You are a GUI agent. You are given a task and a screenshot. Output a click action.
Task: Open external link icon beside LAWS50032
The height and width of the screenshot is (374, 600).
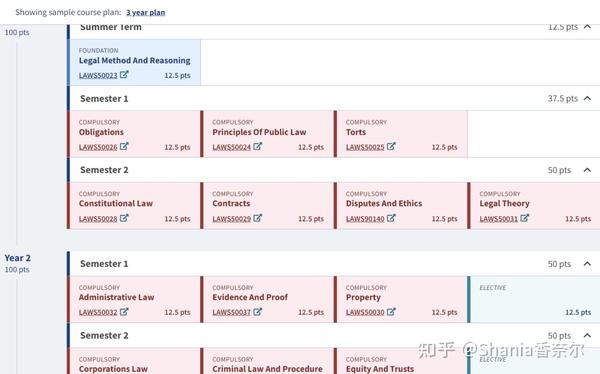point(124,312)
